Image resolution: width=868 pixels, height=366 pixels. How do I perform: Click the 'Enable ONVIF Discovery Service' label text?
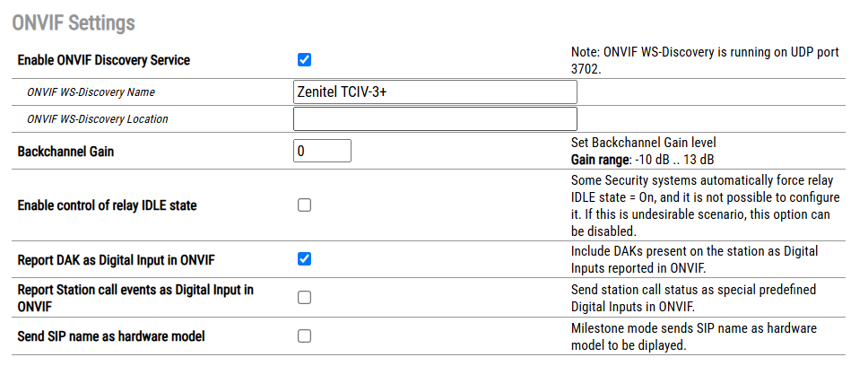pyautogui.click(x=104, y=61)
